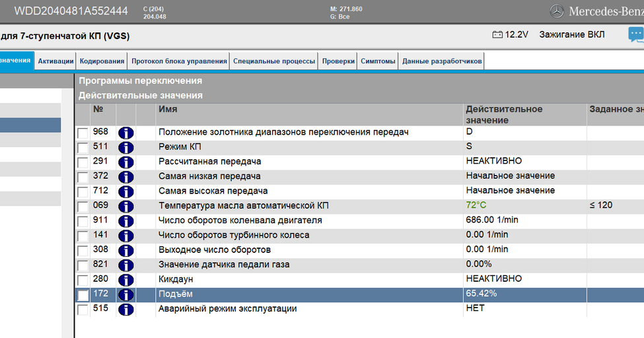
Task: Tick checkbox for row 515
Action: tap(83, 310)
